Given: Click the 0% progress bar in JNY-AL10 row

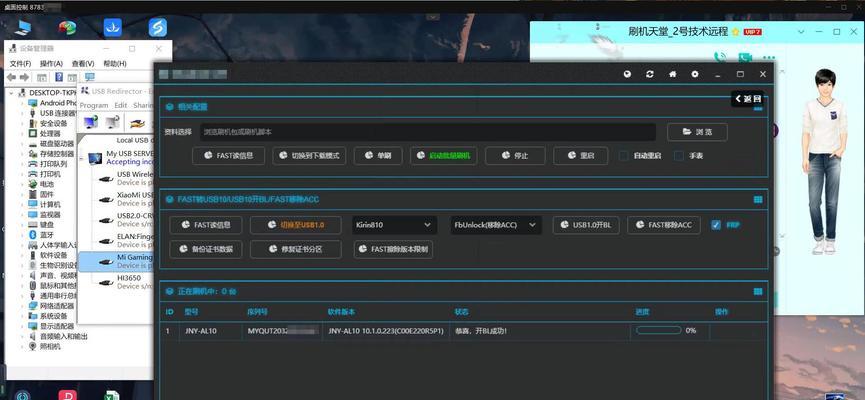Looking at the screenshot, I should point(659,330).
